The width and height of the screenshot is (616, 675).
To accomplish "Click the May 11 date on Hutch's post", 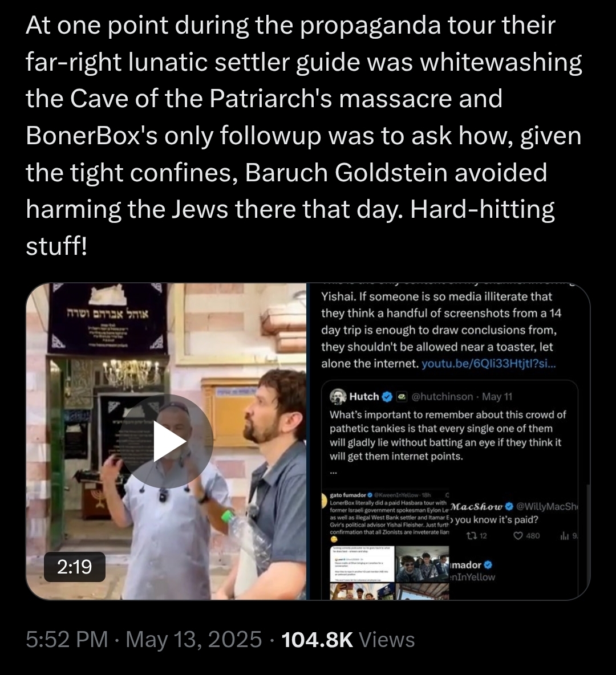I will pos(497,396).
